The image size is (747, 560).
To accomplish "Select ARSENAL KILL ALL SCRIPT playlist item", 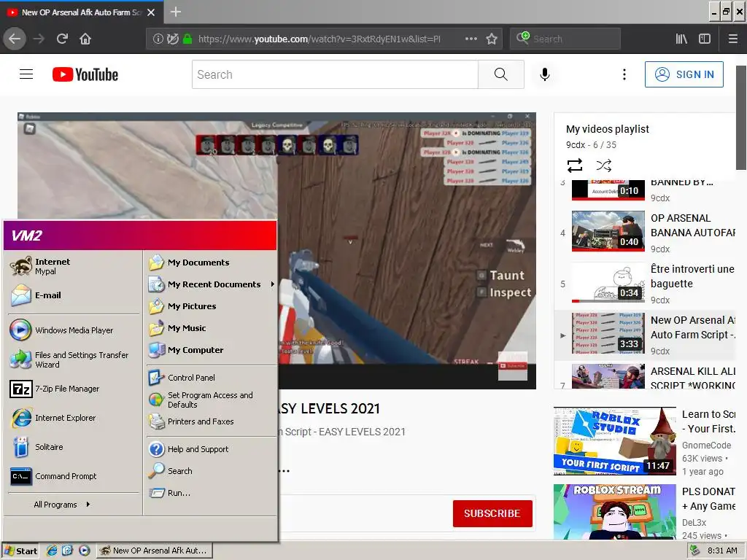I will [x=646, y=376].
